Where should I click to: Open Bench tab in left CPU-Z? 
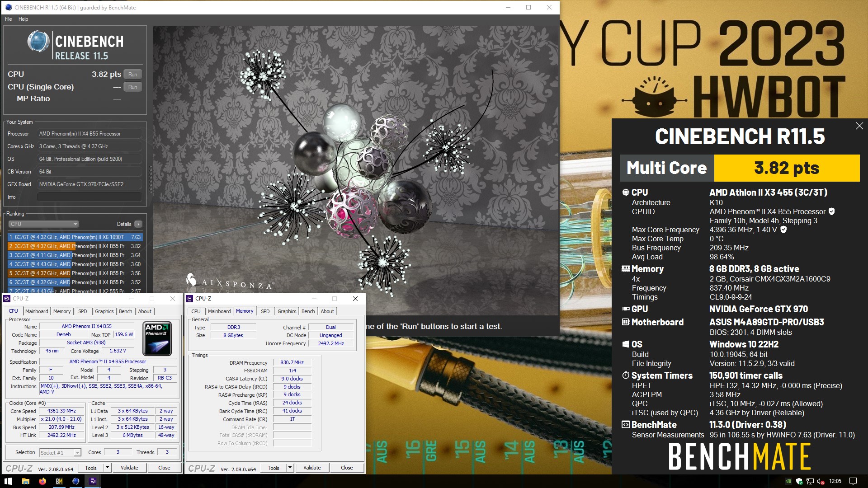[x=126, y=311]
